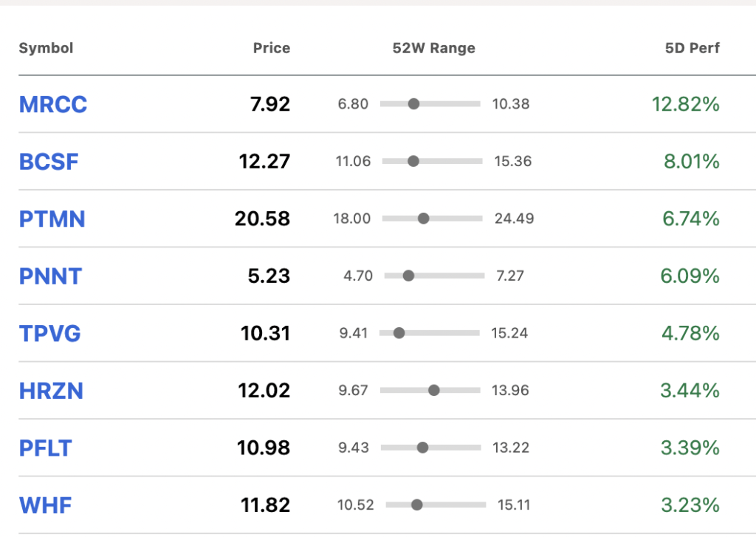Sort by 5D Perf column header

(692, 48)
